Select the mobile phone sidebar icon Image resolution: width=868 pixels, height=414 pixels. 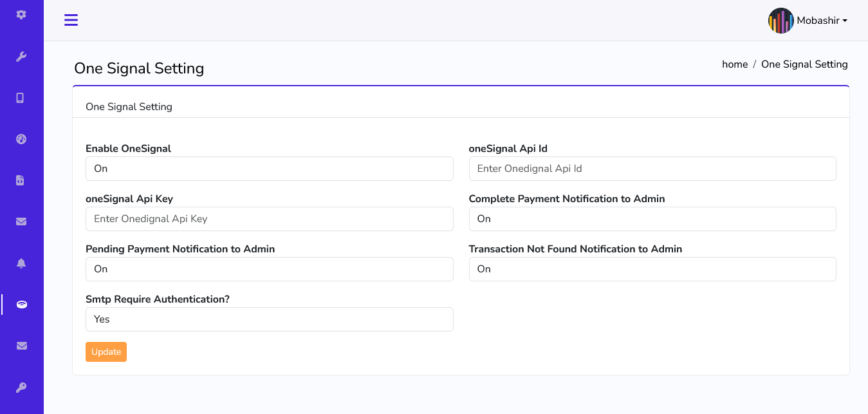21,98
